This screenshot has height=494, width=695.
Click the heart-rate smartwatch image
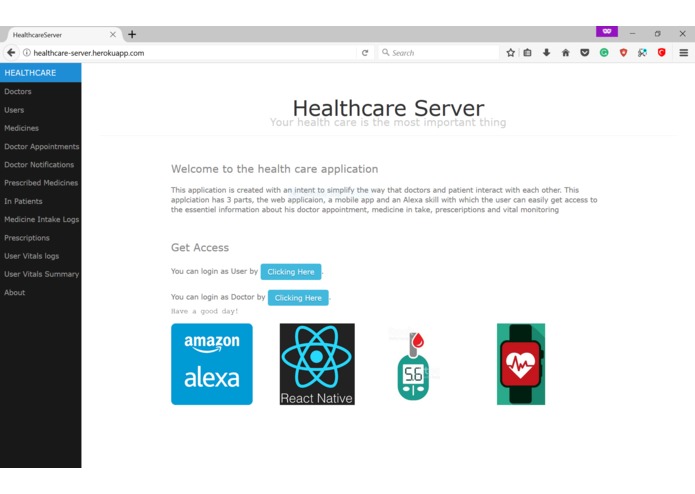click(x=521, y=364)
